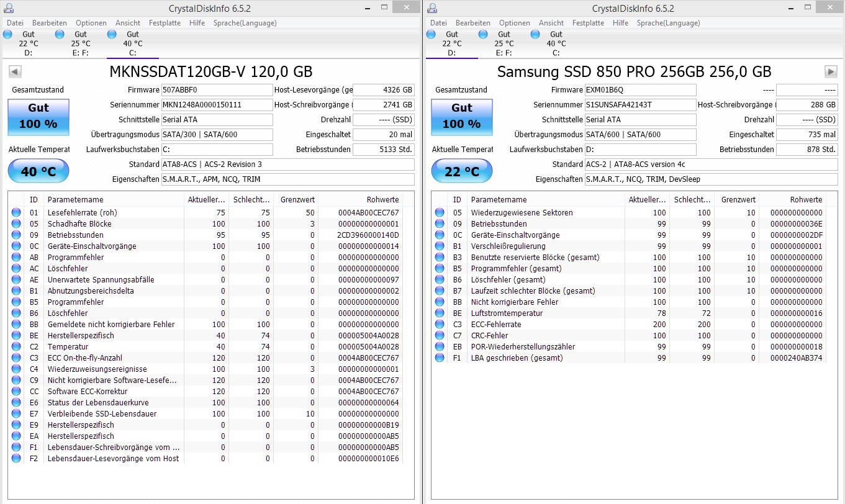845x504 pixels.
Task: Click Rohwerte column header in left window
Action: [360, 200]
